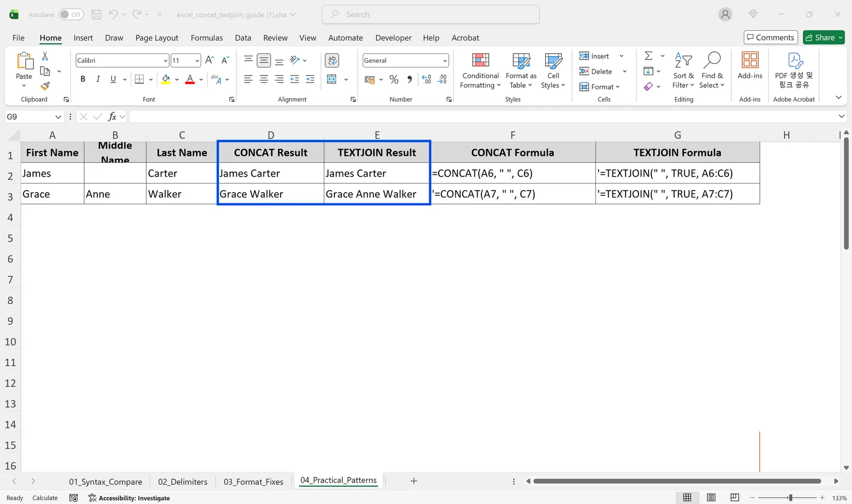The image size is (852, 504).
Task: Click the Copy icon
Action: point(45,71)
